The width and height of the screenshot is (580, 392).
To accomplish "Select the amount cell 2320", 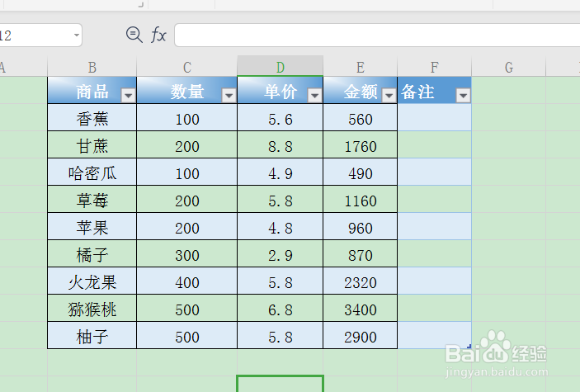I will click(x=361, y=281).
